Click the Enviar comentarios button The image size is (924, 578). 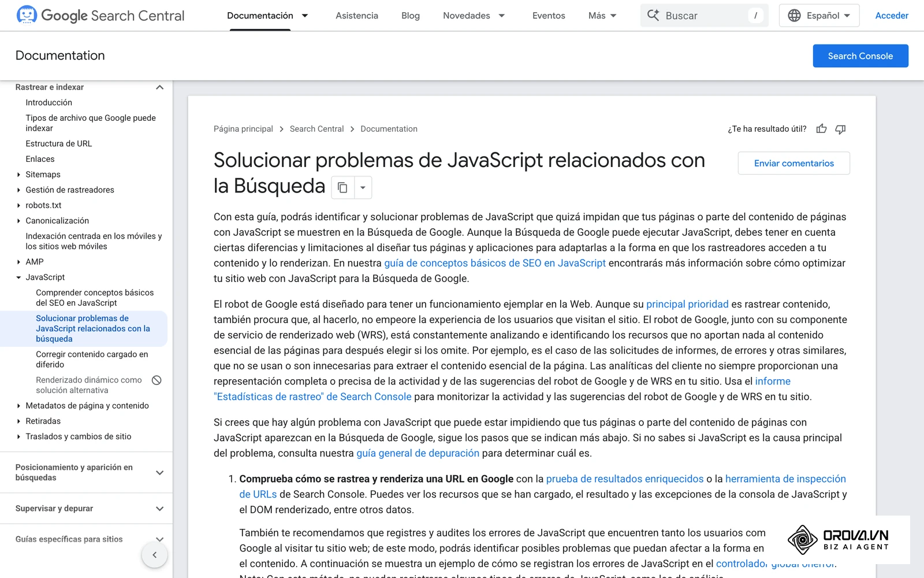click(x=794, y=164)
